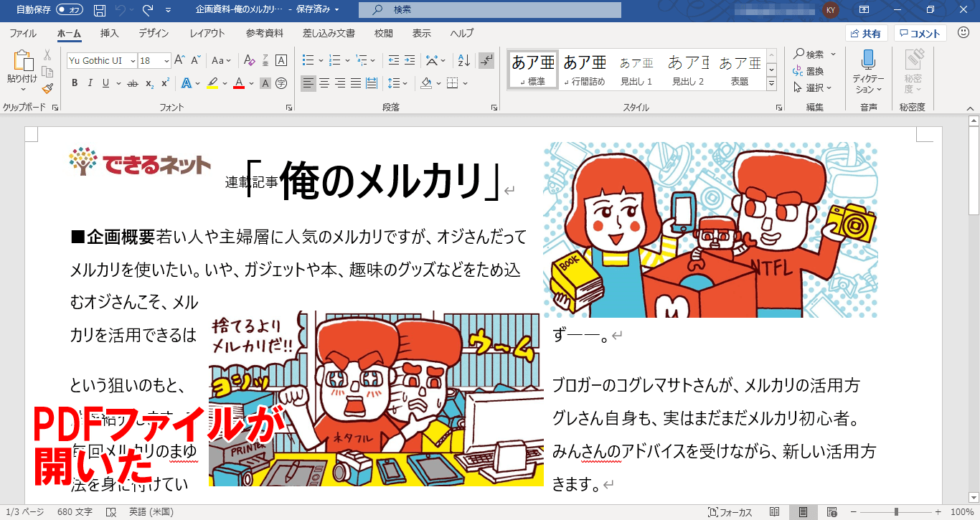Viewport: 980px width, 520px height.
Task: Click the Cut scissors icon
Action: [47, 55]
